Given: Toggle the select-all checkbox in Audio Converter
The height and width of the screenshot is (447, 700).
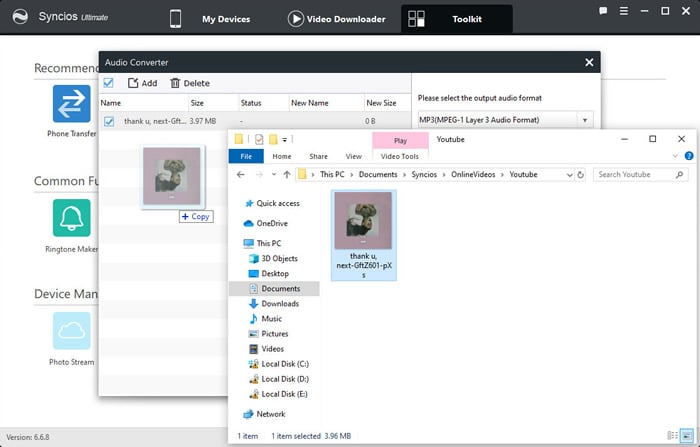Looking at the screenshot, I should [x=108, y=83].
